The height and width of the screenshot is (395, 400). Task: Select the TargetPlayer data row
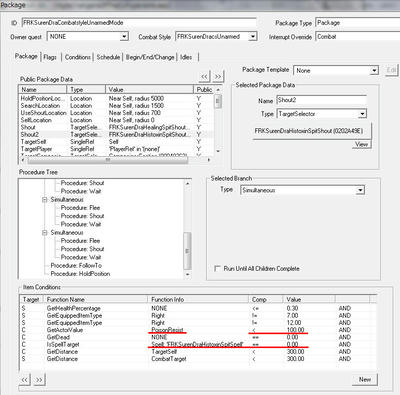[x=116, y=149]
